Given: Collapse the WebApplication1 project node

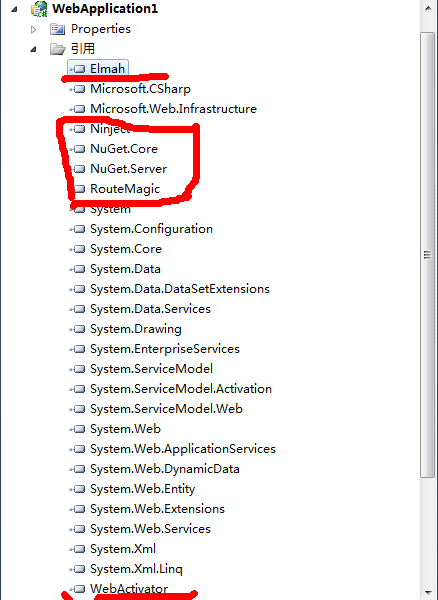Looking at the screenshot, I should 14,9.
